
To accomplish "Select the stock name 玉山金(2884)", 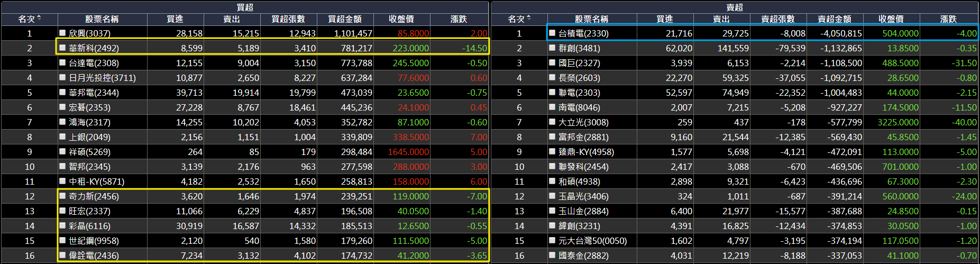I will [x=583, y=211].
